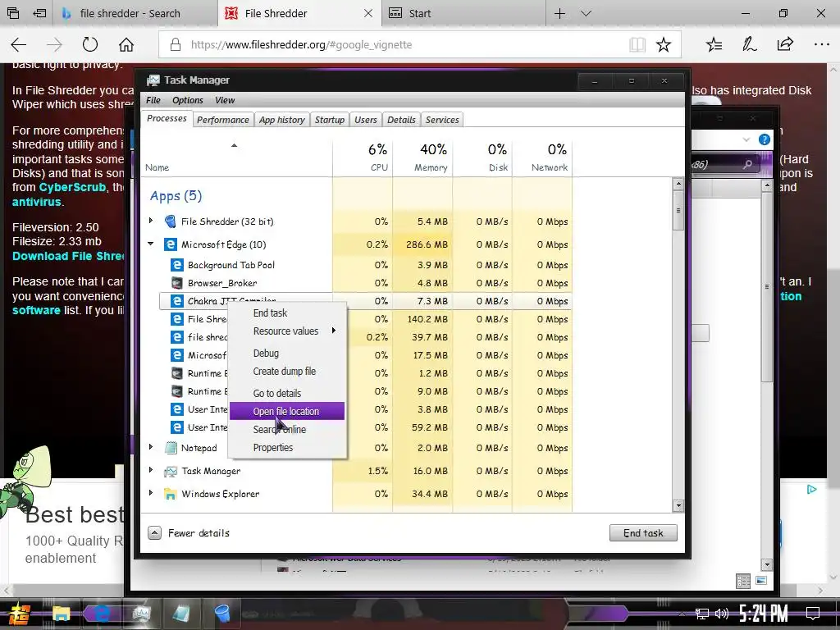Viewport: 840px width, 630px height.
Task: Open a new Edge tab with plus icon
Action: [x=559, y=13]
